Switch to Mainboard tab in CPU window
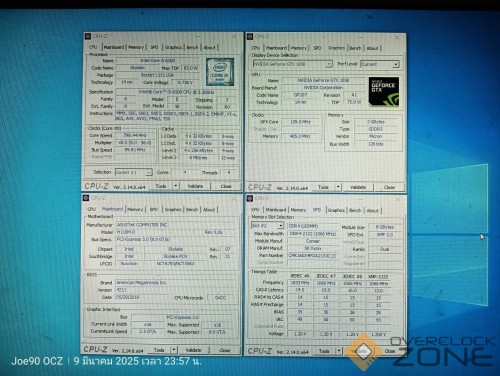This screenshot has height=376, width=500. [x=114, y=47]
